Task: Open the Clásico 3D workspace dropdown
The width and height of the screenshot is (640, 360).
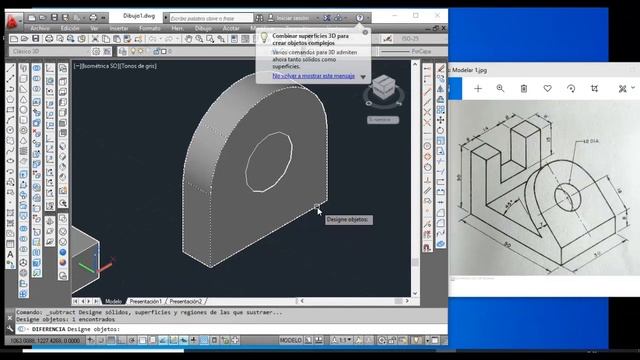Action: 50,51
